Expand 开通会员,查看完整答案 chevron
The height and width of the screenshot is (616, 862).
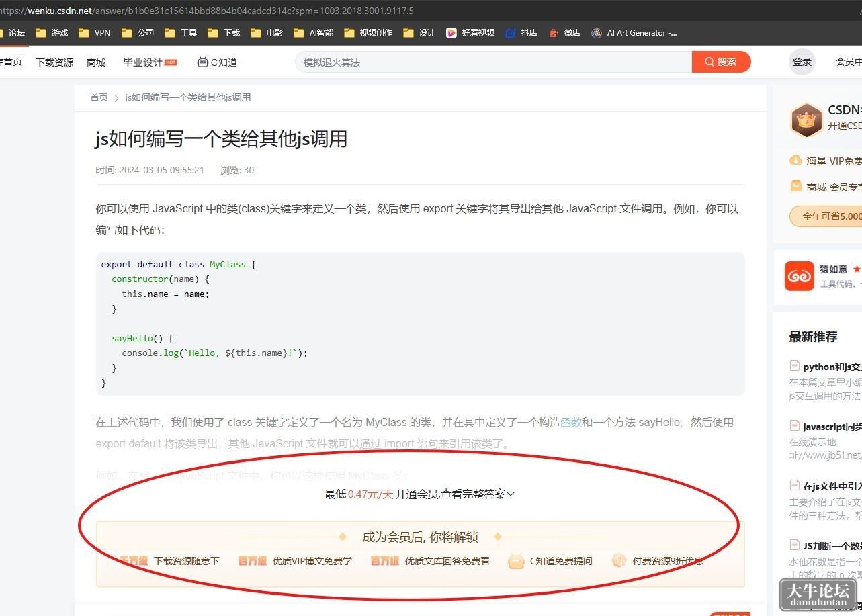[x=511, y=494]
